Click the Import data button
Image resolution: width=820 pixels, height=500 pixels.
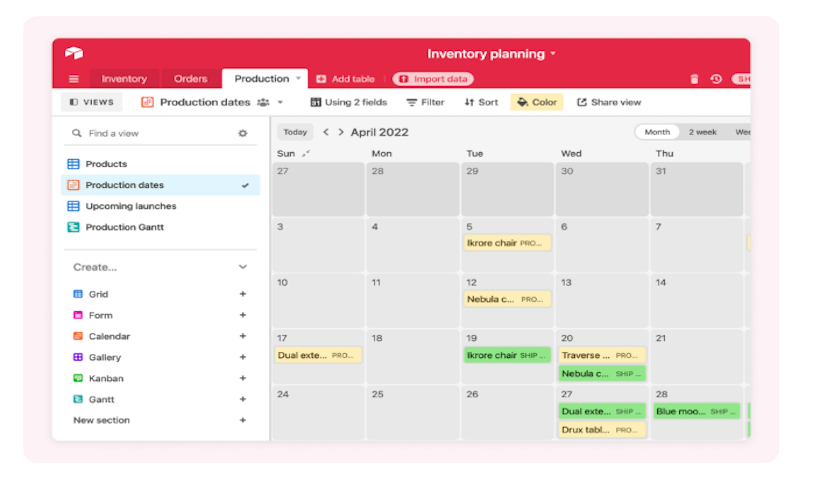tap(433, 79)
